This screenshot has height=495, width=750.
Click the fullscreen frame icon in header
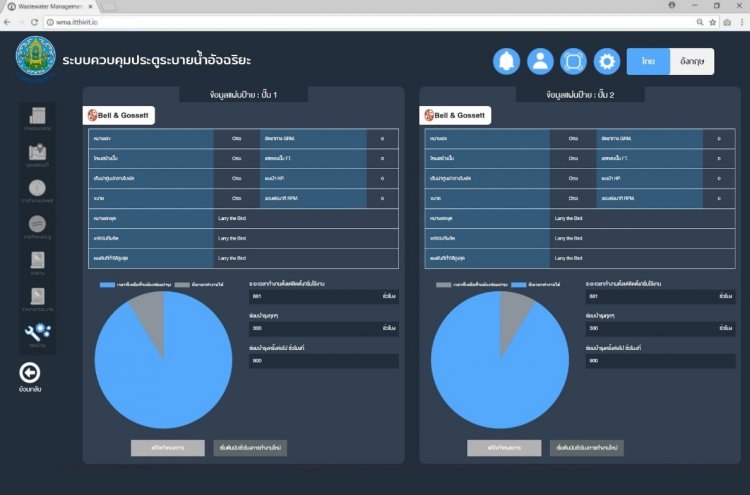[x=573, y=61]
